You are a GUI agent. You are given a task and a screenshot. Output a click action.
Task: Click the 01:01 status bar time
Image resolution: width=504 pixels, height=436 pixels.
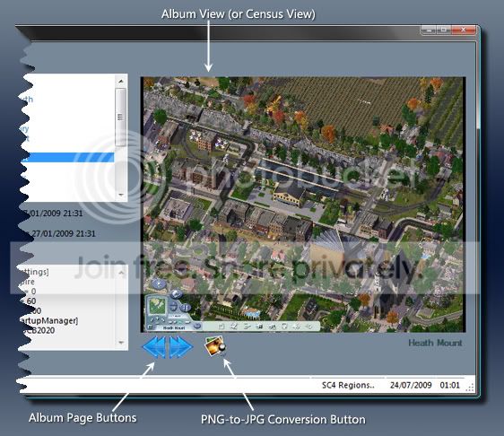pos(449,385)
